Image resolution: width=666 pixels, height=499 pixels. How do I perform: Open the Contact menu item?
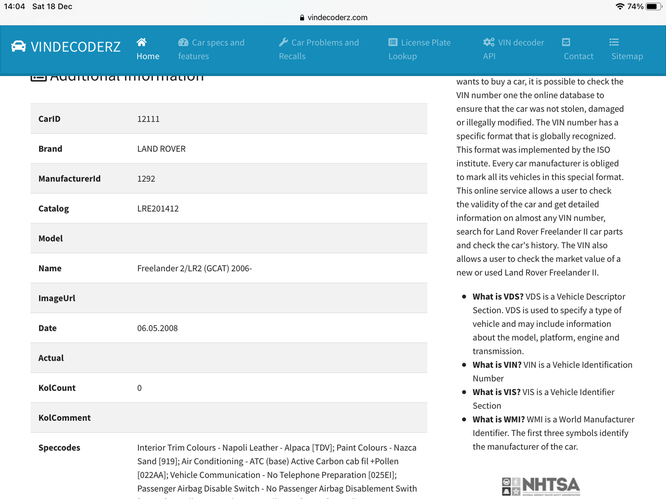(578, 49)
